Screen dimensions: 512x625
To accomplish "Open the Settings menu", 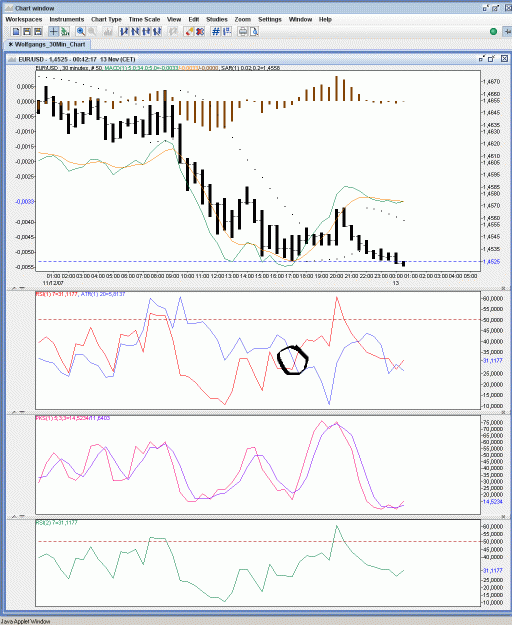I will tap(270, 19).
